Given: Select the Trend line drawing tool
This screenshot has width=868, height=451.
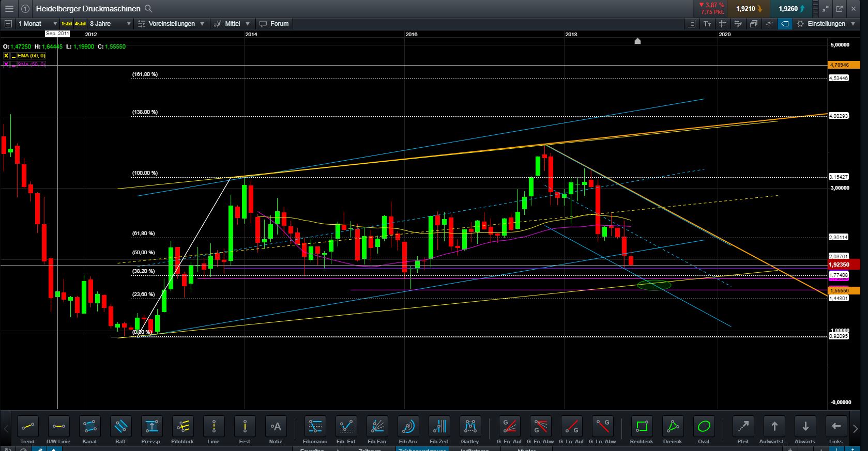Looking at the screenshot, I should [27, 427].
